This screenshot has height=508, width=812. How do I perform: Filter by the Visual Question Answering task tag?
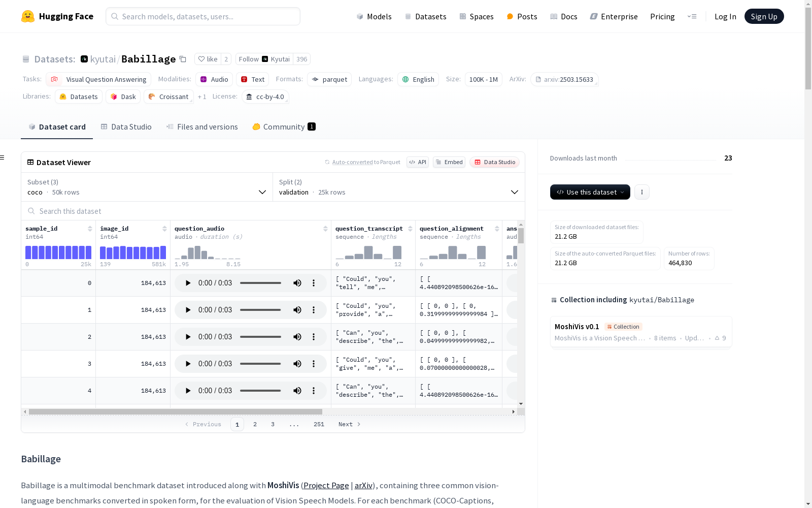coord(99,79)
